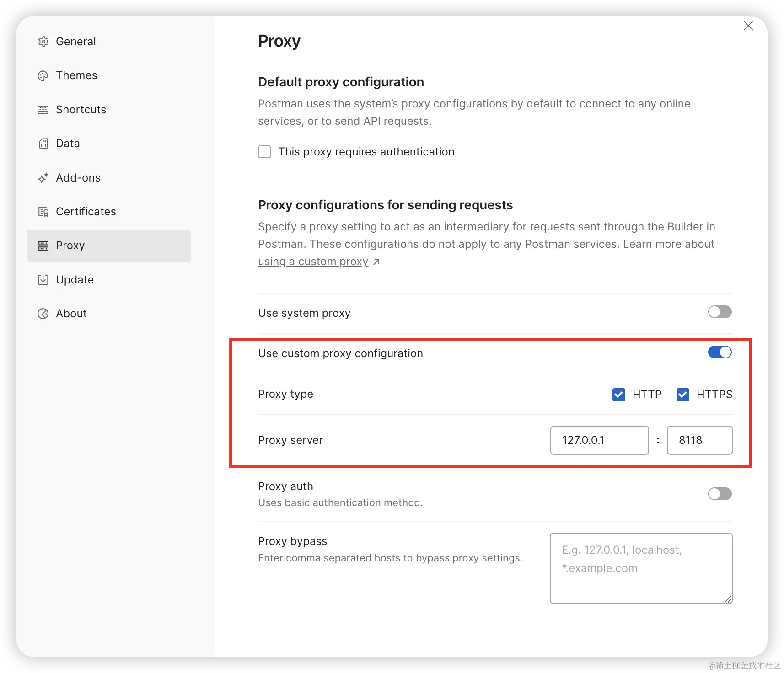Click 'Proxy configurations for sending requests' heading
The image size is (784, 673).
click(x=385, y=205)
